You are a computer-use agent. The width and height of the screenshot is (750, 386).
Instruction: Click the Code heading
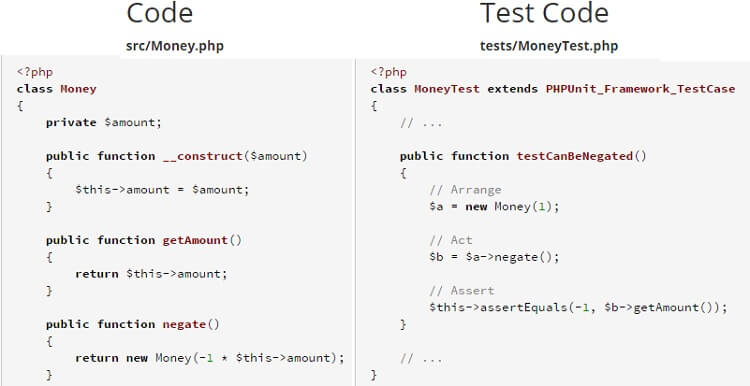click(159, 14)
